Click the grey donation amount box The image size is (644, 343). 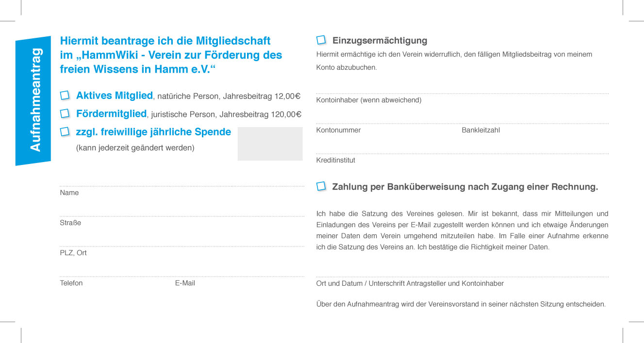pos(270,144)
